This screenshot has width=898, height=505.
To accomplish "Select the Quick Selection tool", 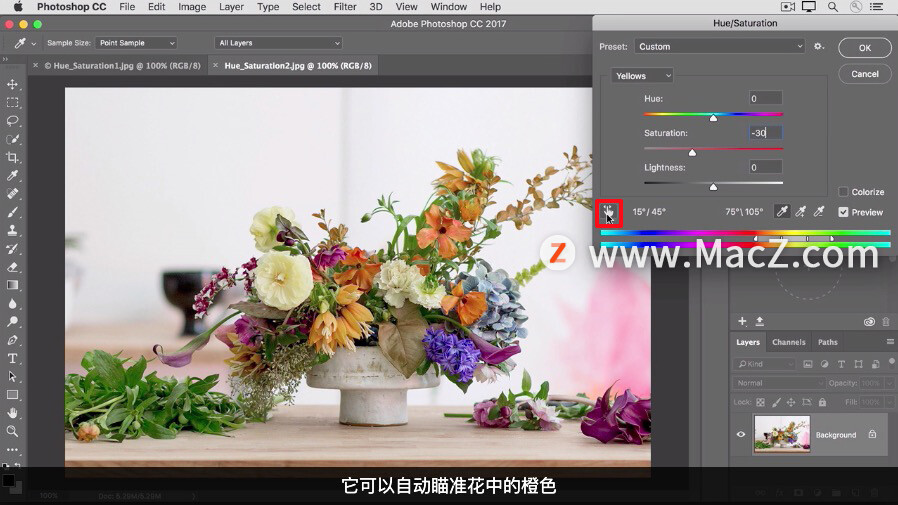I will pos(12,139).
